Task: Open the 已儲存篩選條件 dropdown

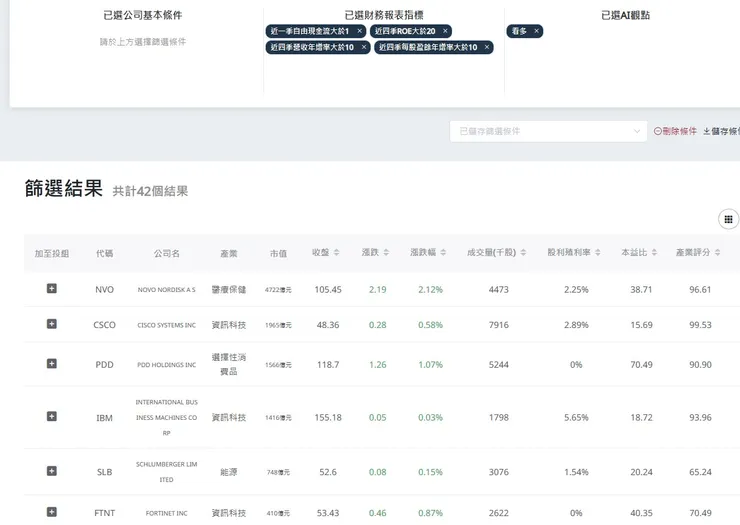Action: (548, 131)
